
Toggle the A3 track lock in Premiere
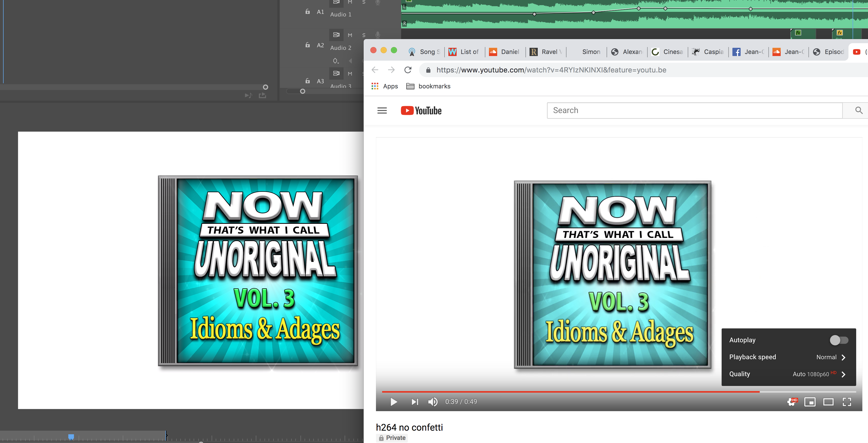click(x=307, y=81)
